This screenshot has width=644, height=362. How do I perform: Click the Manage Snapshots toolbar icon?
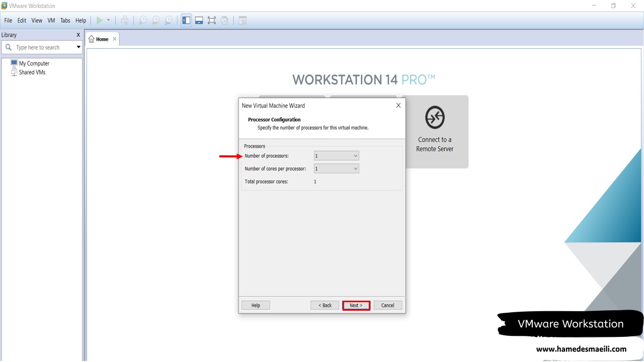point(169,21)
